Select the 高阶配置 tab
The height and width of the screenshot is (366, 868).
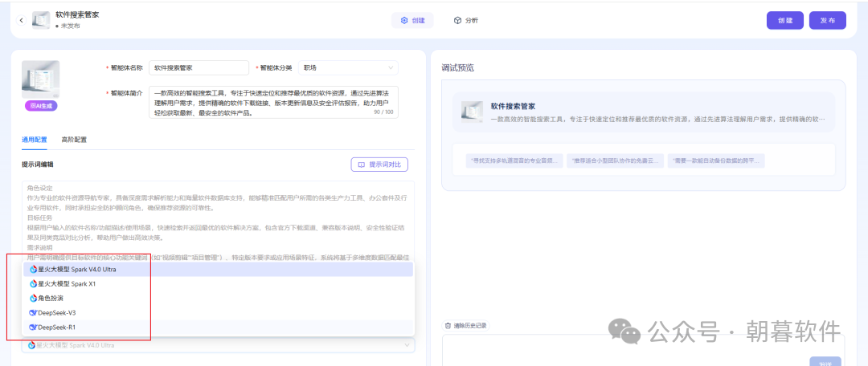pyautogui.click(x=74, y=140)
